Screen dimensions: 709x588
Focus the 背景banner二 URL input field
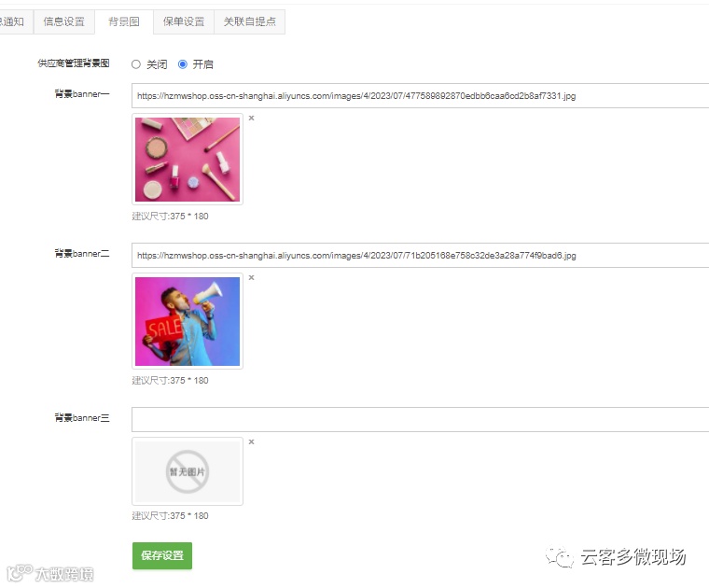click(x=420, y=255)
